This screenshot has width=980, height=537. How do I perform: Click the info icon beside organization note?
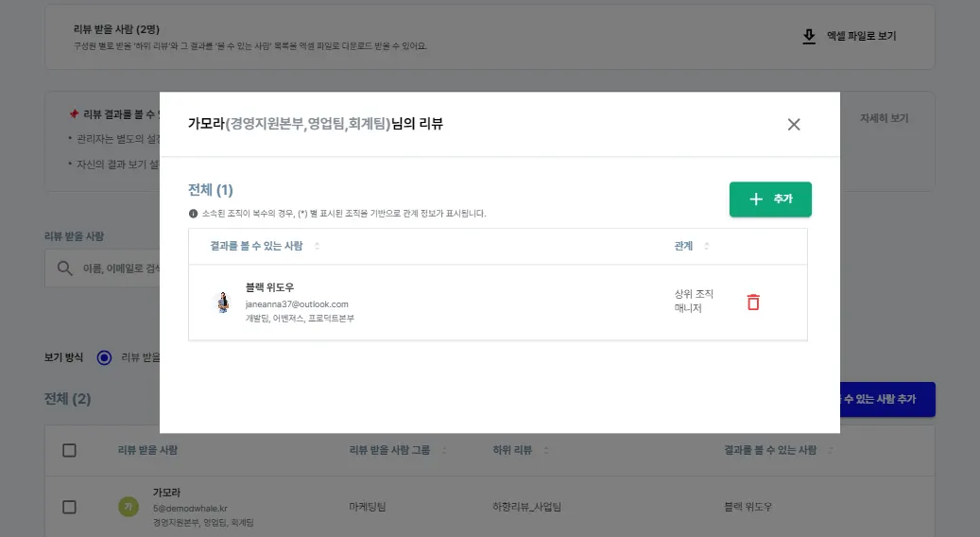click(193, 214)
